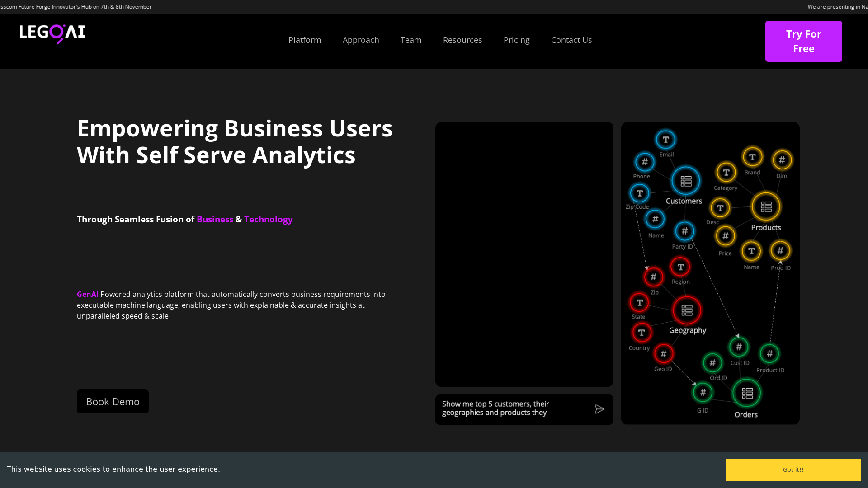868x488 pixels.
Task: Open the Pricing page
Action: [516, 40]
